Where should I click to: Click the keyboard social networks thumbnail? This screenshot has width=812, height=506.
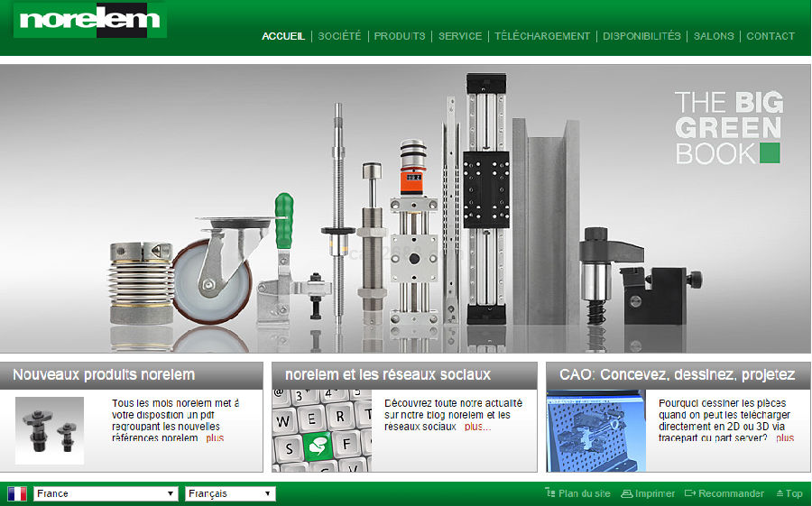321,430
